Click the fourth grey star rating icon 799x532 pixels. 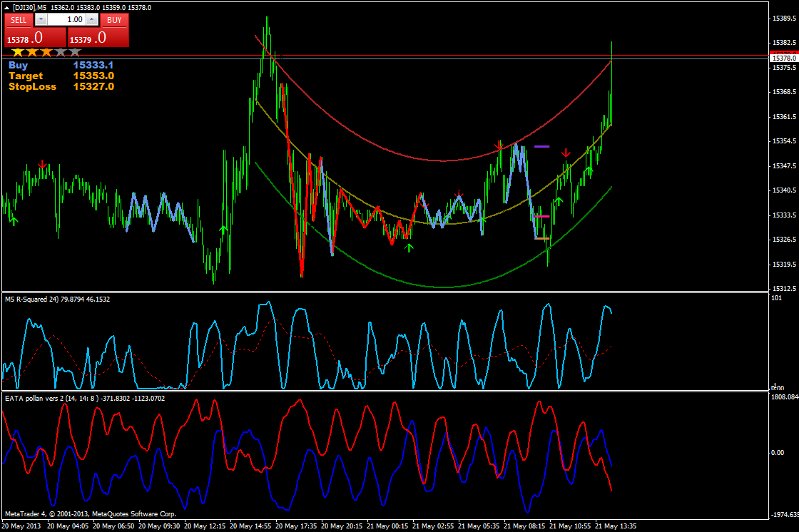tap(61, 52)
